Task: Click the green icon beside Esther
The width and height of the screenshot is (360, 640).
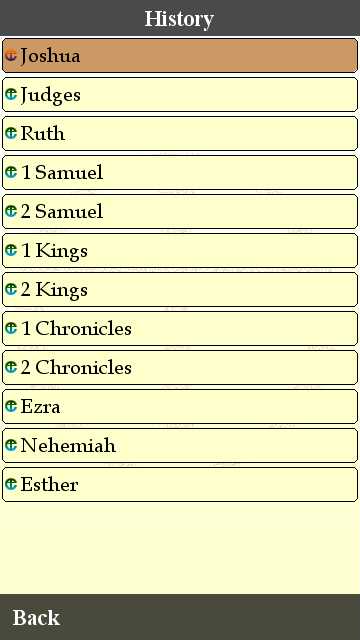Action: (x=11, y=484)
